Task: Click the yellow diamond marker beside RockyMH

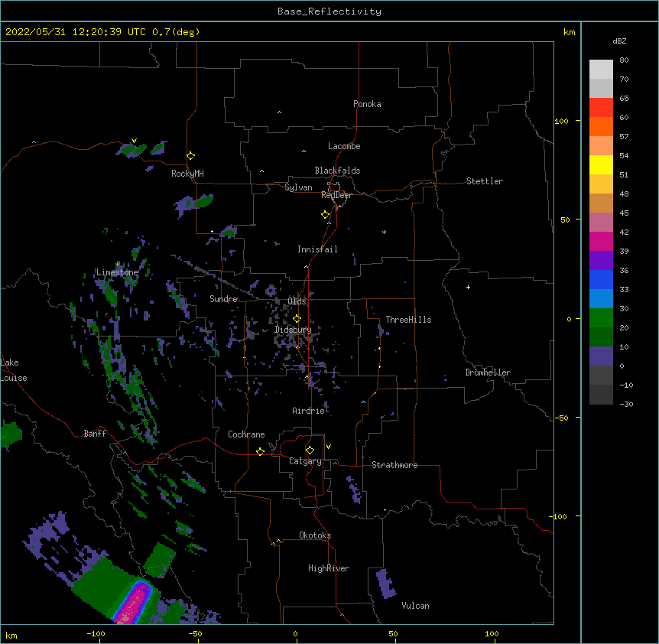Action: 190,156
